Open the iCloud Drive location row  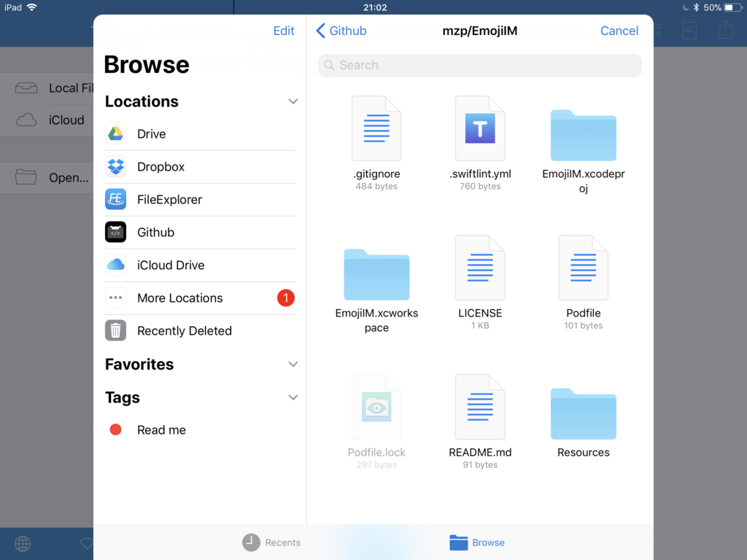tap(200, 265)
